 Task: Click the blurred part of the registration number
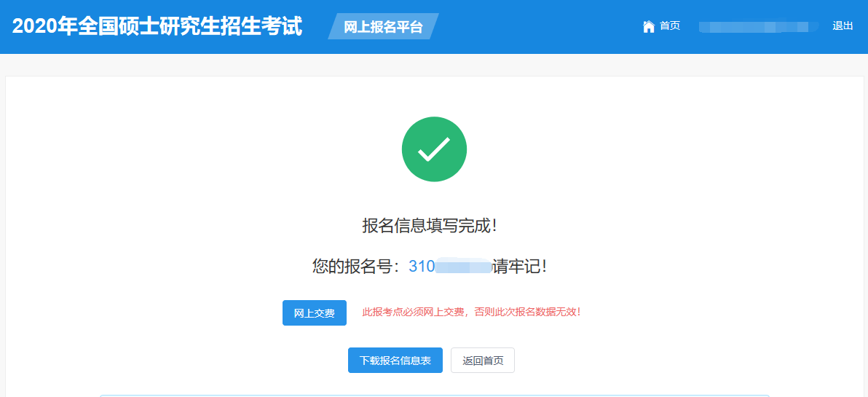[463, 267]
